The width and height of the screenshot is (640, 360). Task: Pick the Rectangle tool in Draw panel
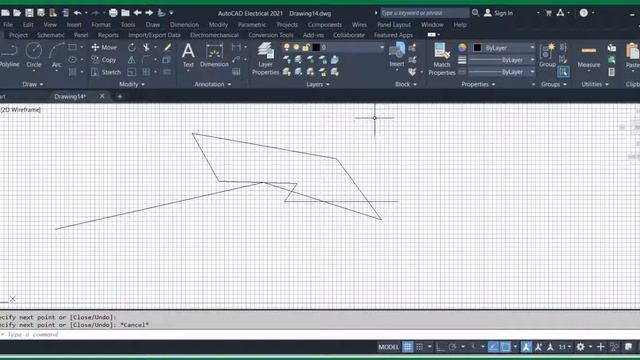pyautogui.click(x=73, y=47)
